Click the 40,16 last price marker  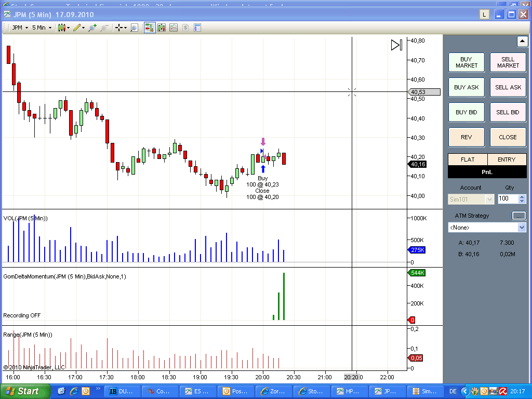point(417,164)
